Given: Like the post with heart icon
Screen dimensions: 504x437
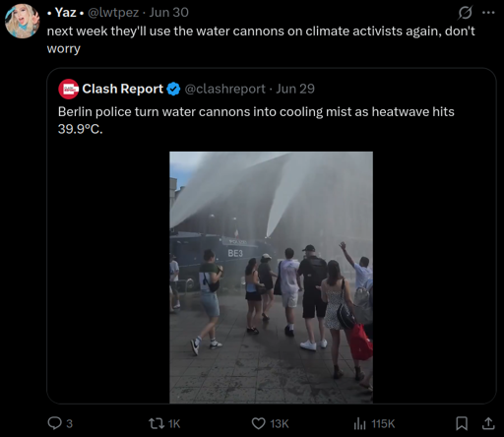Looking at the screenshot, I should (259, 423).
